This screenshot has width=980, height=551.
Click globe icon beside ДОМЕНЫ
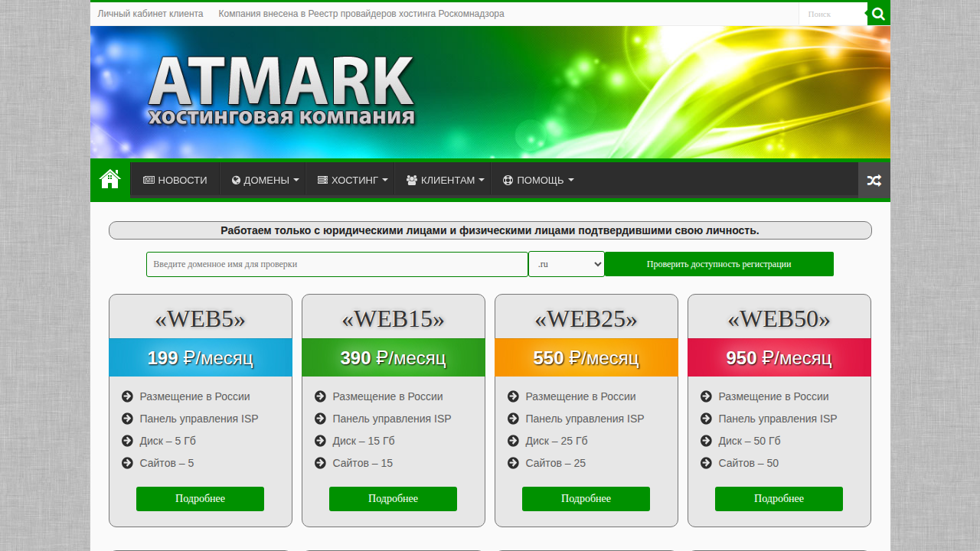click(x=236, y=181)
